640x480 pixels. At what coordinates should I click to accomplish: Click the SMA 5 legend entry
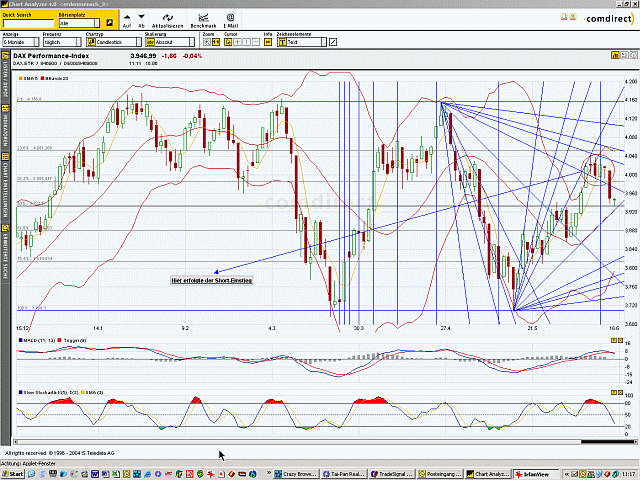[28, 78]
